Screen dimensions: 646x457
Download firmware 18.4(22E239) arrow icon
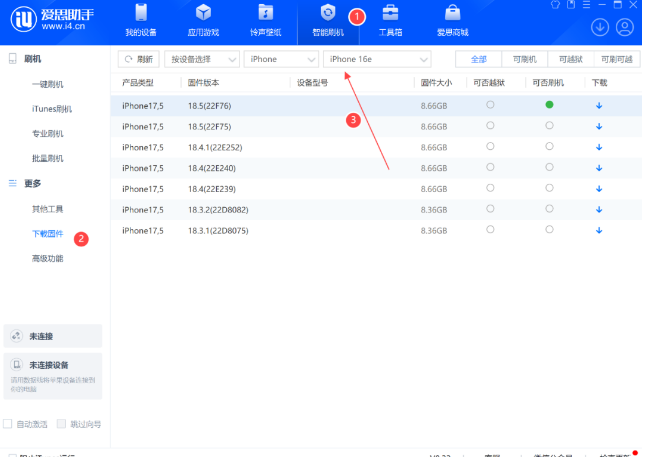point(599,189)
